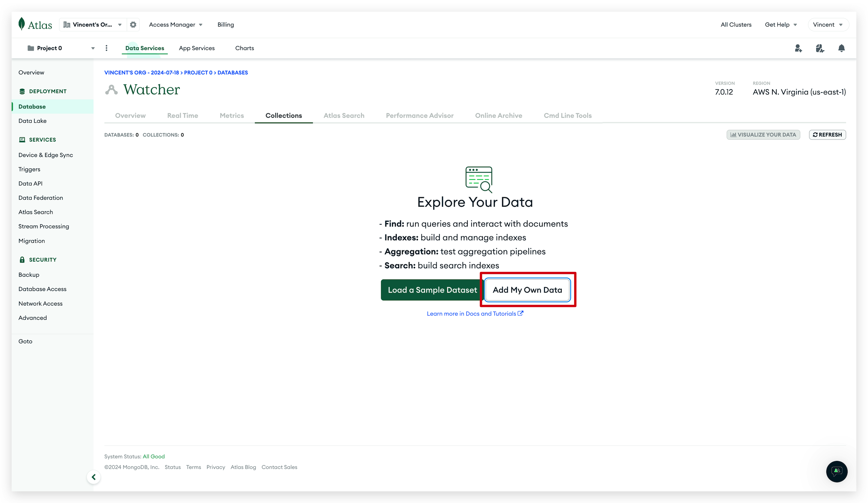Open Learn more in Docs and Tutorials link
This screenshot has width=868, height=503.
[475, 313]
